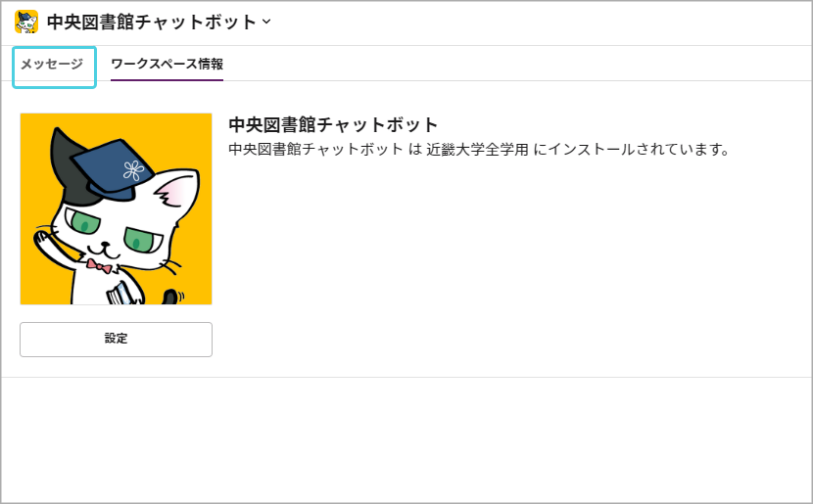
Task: Click the installation description sentence text
Action: 480,150
